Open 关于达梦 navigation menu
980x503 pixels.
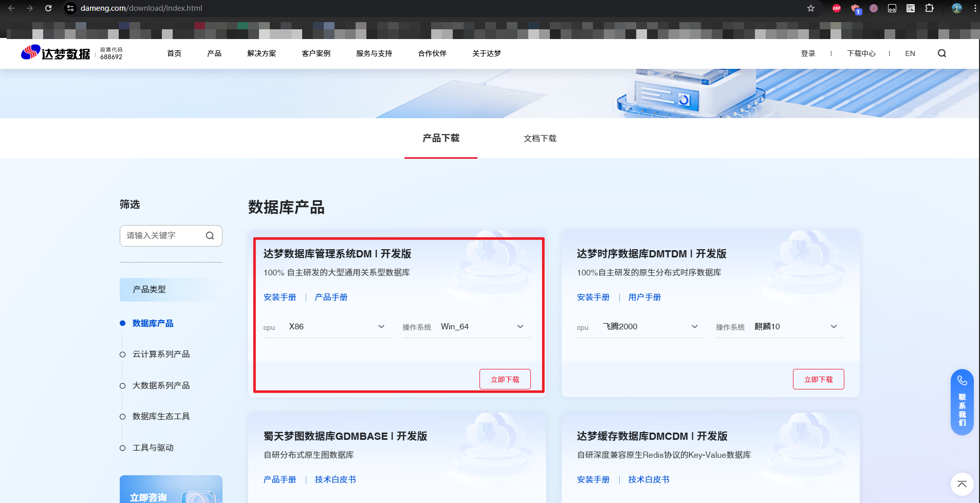coord(487,53)
